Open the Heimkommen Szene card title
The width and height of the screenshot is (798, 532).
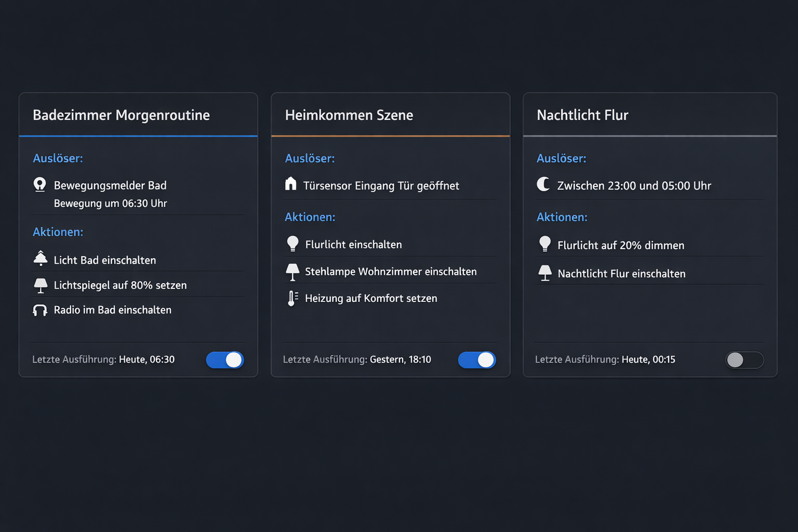pyautogui.click(x=349, y=115)
